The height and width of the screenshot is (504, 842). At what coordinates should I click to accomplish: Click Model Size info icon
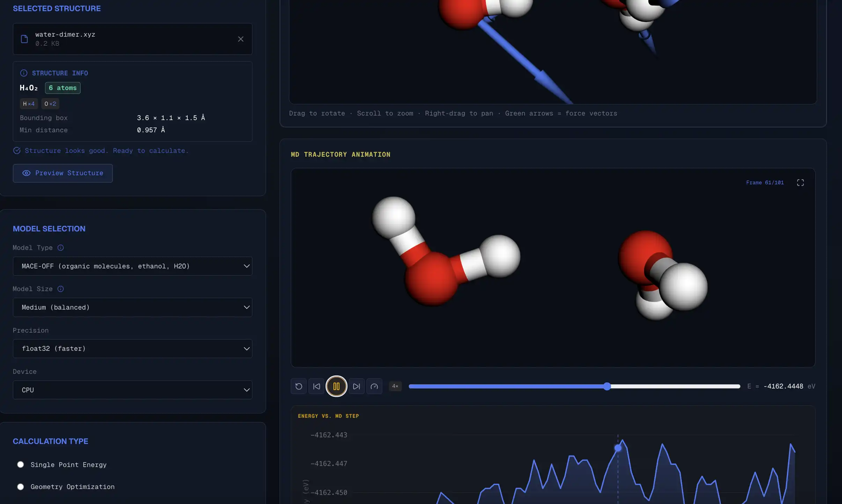(x=61, y=289)
